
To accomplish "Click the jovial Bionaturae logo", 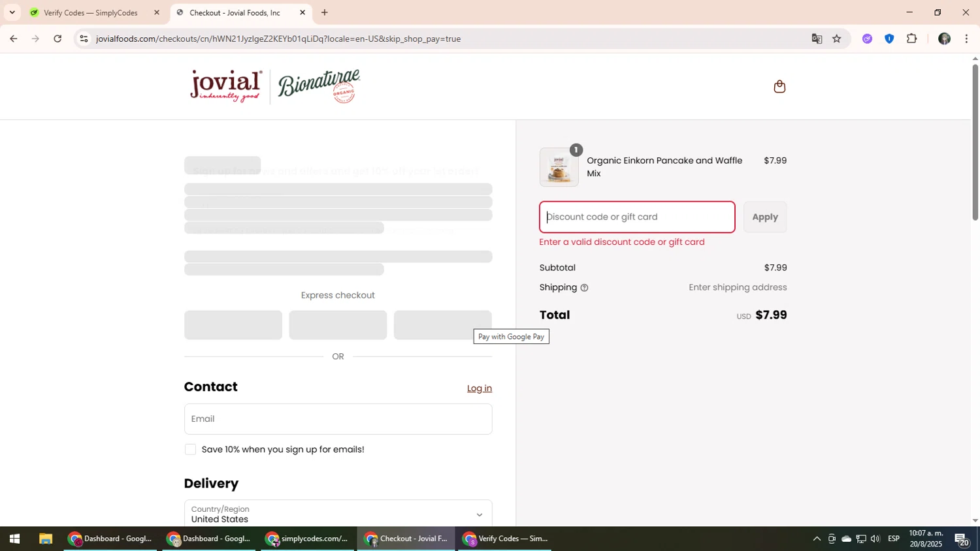I will [x=275, y=86].
